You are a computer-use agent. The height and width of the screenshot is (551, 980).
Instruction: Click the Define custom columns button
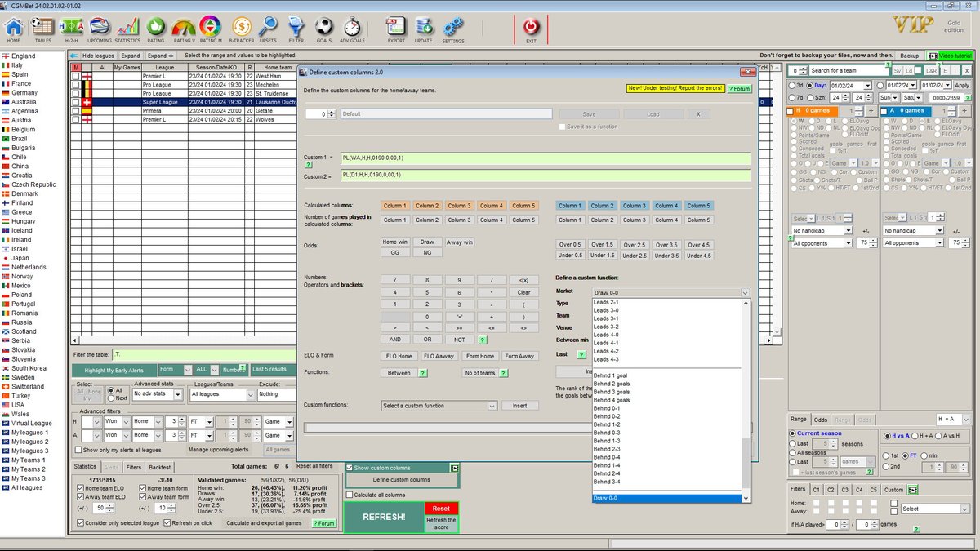401,479
